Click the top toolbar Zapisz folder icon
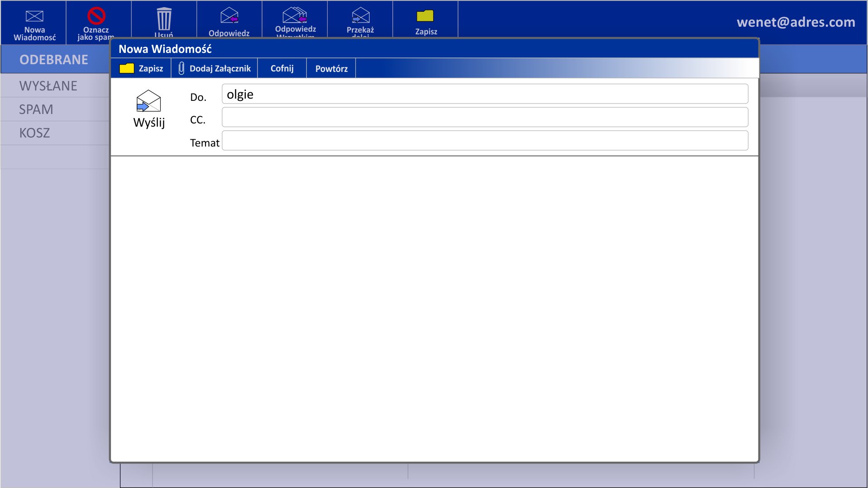Viewport: 868px width, 488px height. point(425,16)
